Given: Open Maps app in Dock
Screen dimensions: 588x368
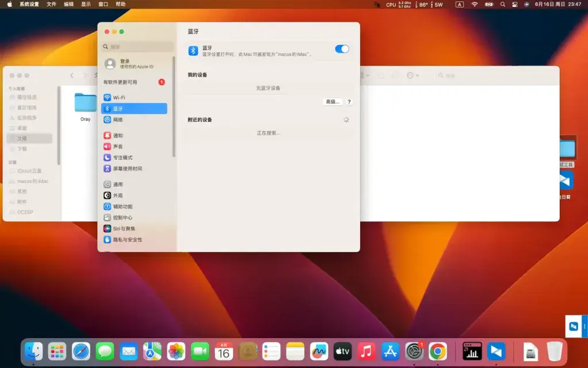Looking at the screenshot, I should click(152, 351).
